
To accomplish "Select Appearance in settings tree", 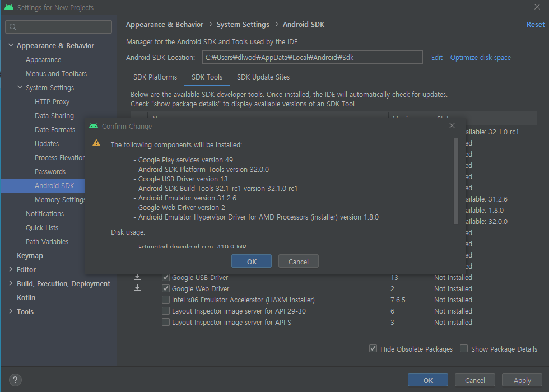I will pyautogui.click(x=44, y=59).
